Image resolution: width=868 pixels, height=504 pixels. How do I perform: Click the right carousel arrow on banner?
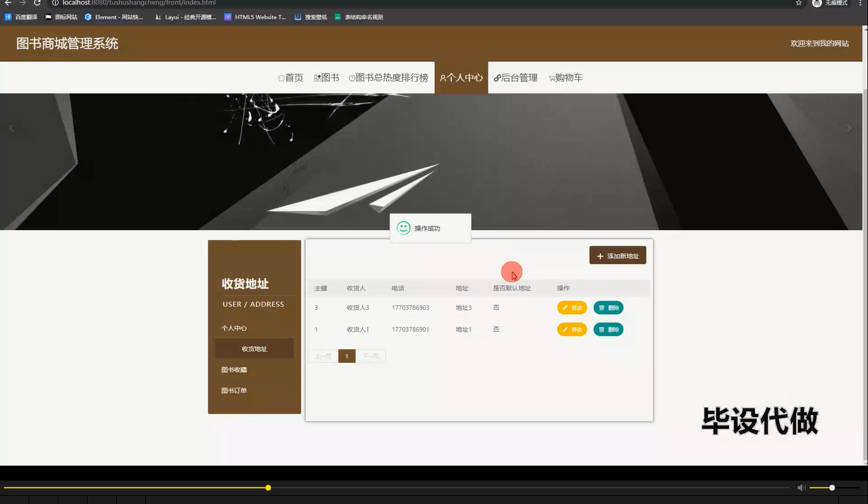click(x=849, y=128)
